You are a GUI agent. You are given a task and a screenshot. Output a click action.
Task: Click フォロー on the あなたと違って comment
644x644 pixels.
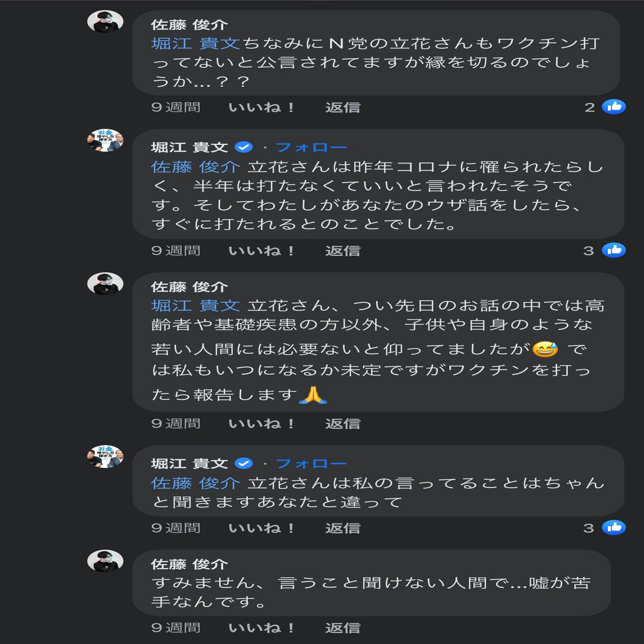point(311,463)
